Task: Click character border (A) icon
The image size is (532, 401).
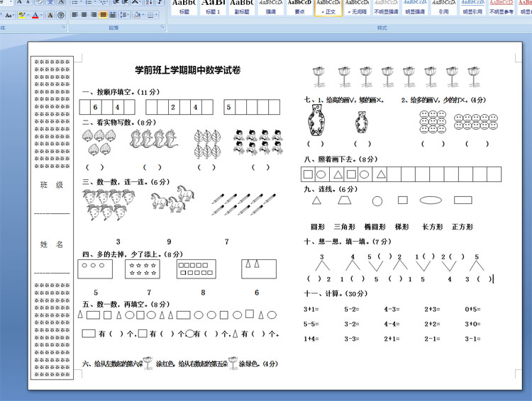Action: 61,2
